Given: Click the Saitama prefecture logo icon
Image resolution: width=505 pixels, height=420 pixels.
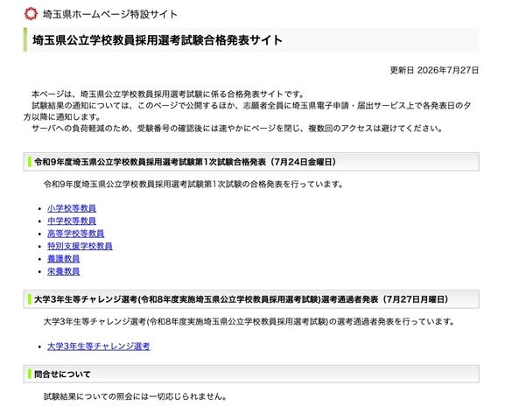Looking at the screenshot, I should coord(31,14).
